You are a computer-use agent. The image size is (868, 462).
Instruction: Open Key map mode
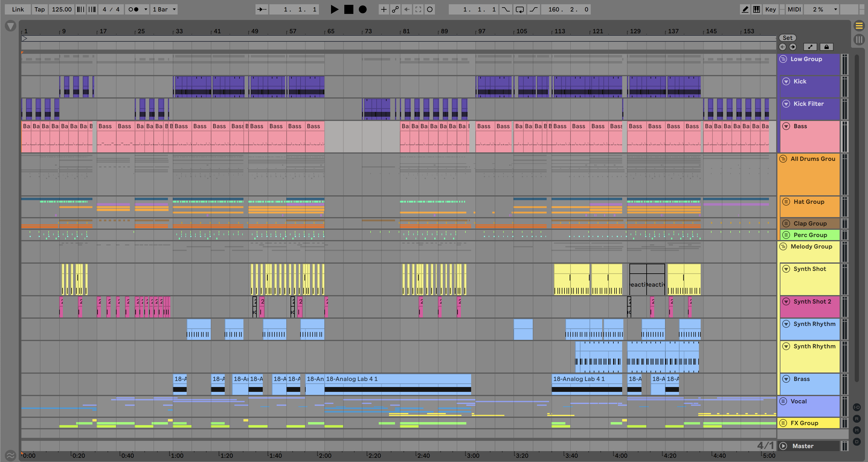point(770,9)
